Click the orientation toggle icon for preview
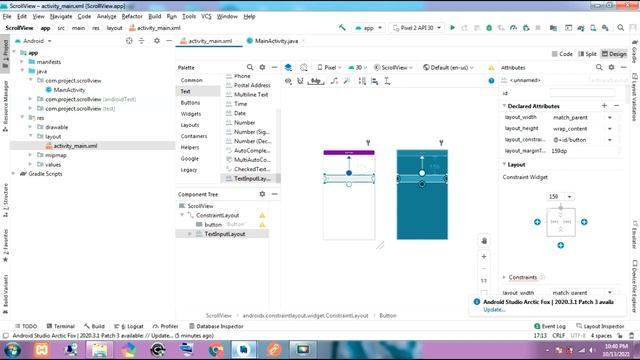 click(304, 67)
